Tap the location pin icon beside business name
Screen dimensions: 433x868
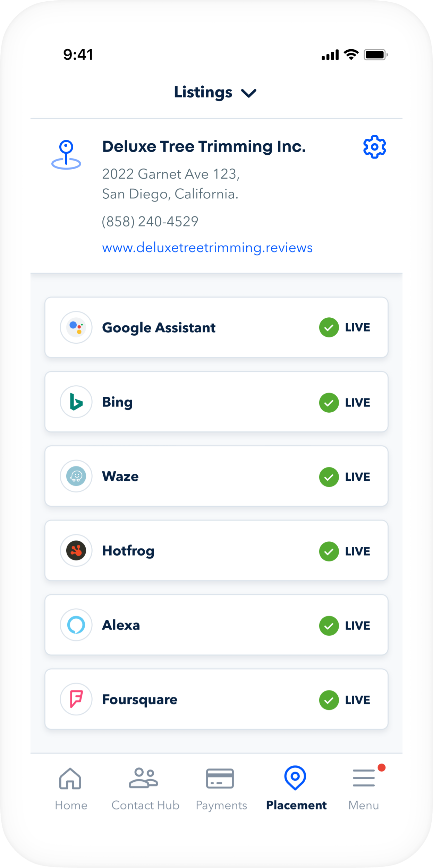point(66,155)
